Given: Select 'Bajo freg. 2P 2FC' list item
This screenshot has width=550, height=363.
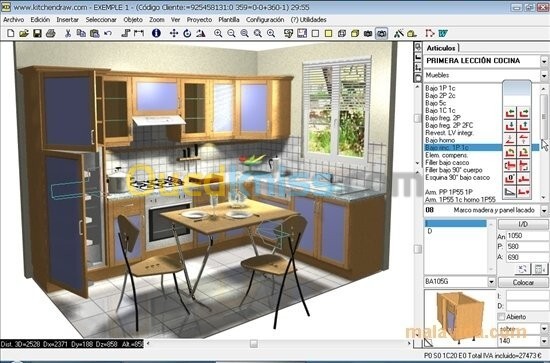Looking at the screenshot, I should (x=449, y=125).
